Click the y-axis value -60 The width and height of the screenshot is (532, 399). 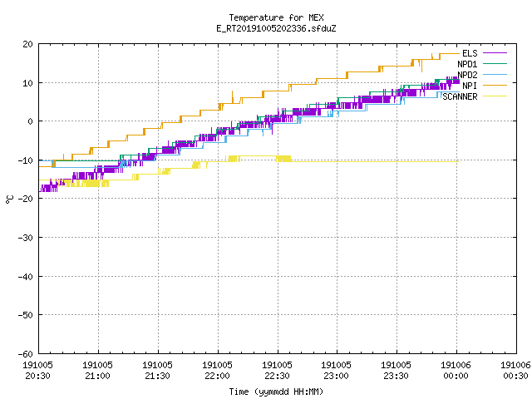26,354
